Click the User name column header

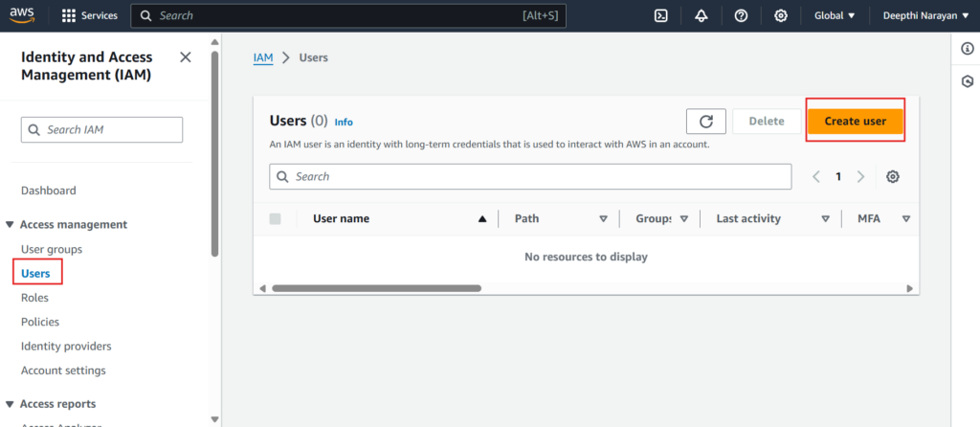(342, 219)
